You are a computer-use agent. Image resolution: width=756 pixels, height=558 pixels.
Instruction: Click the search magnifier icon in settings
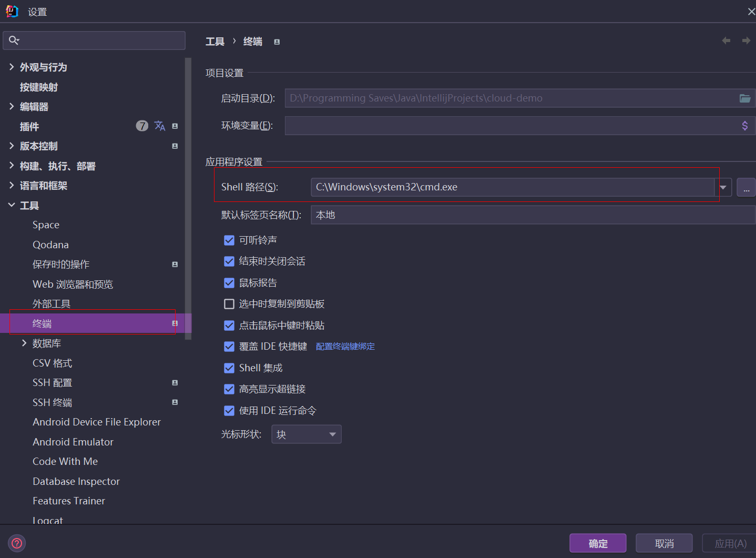click(x=14, y=40)
